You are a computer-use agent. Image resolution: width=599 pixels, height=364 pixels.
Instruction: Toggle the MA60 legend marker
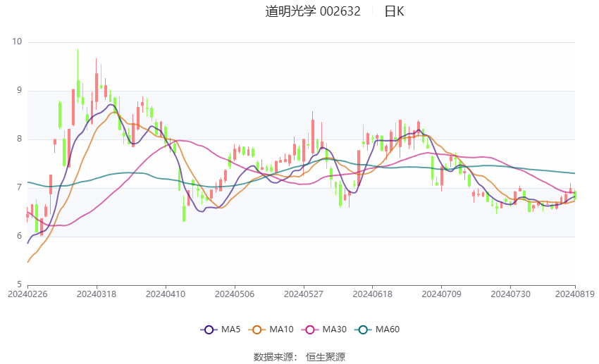coord(363,330)
